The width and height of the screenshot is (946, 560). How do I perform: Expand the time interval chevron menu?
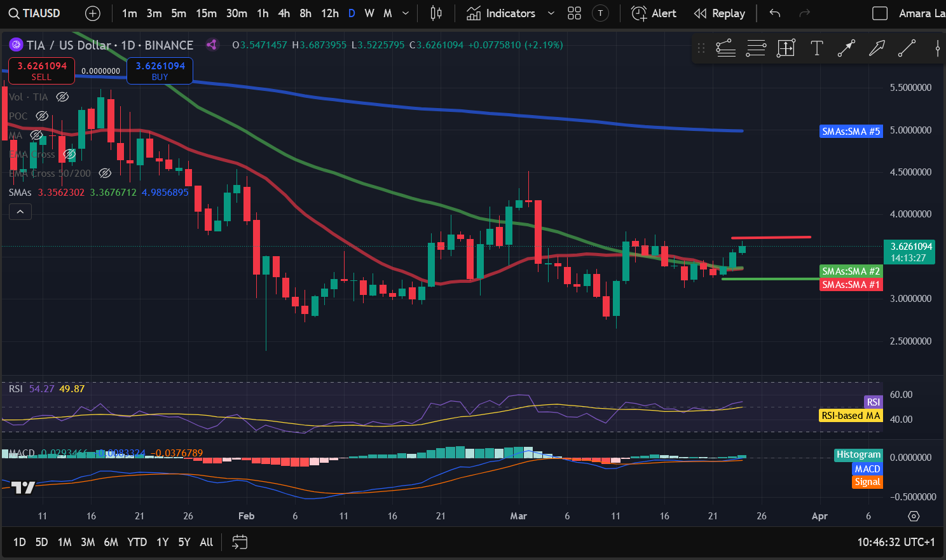click(x=406, y=13)
